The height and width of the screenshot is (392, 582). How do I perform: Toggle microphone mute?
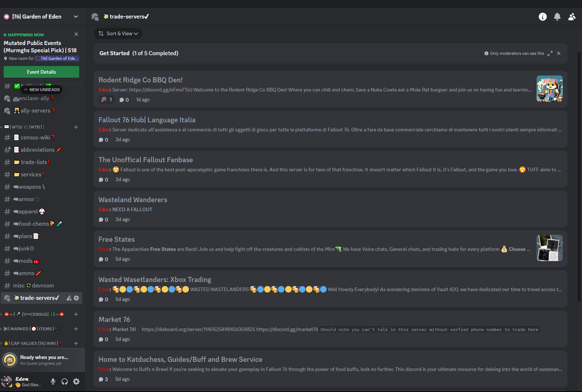click(53, 381)
